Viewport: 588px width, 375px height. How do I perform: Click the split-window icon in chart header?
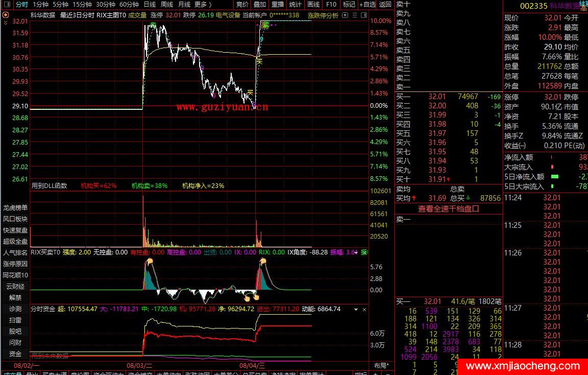364,15
